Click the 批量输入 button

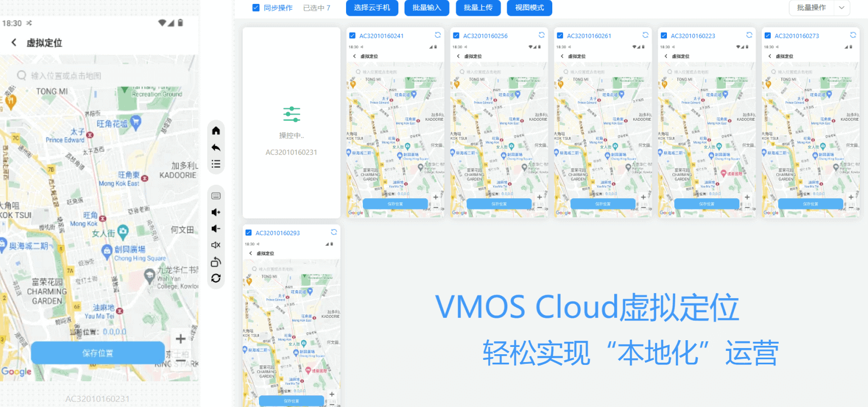click(x=427, y=8)
